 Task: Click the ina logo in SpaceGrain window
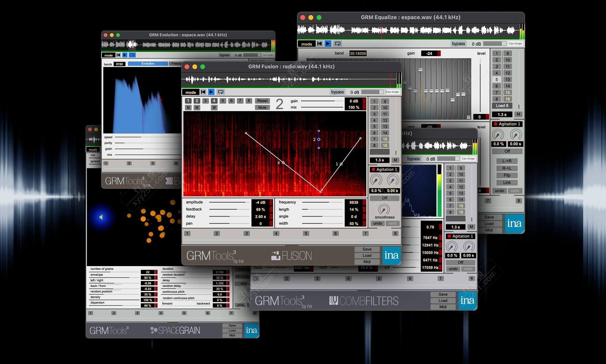[251, 330]
